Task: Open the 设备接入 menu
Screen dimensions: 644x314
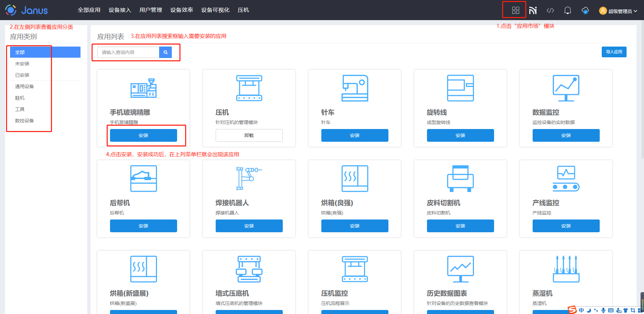Action: point(120,10)
